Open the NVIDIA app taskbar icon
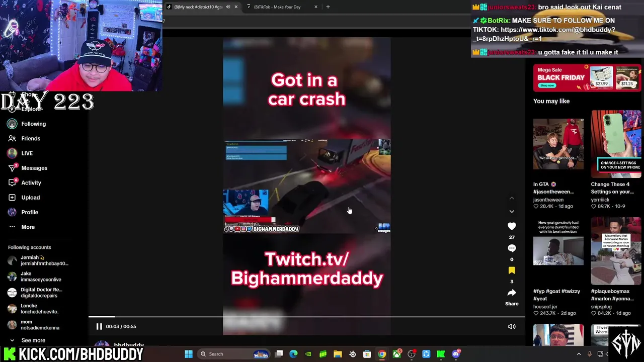The image size is (644, 362). 308,354
